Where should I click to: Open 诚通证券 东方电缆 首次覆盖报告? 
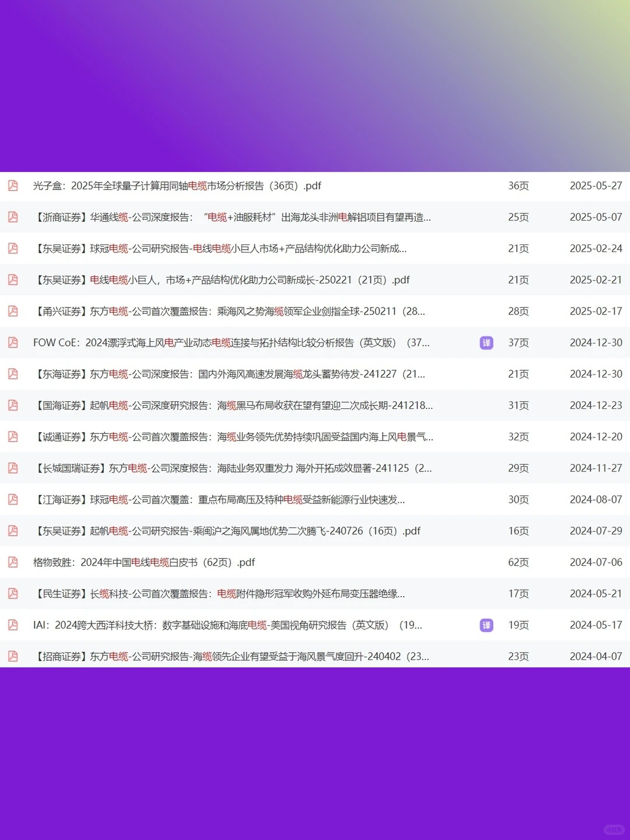point(233,437)
